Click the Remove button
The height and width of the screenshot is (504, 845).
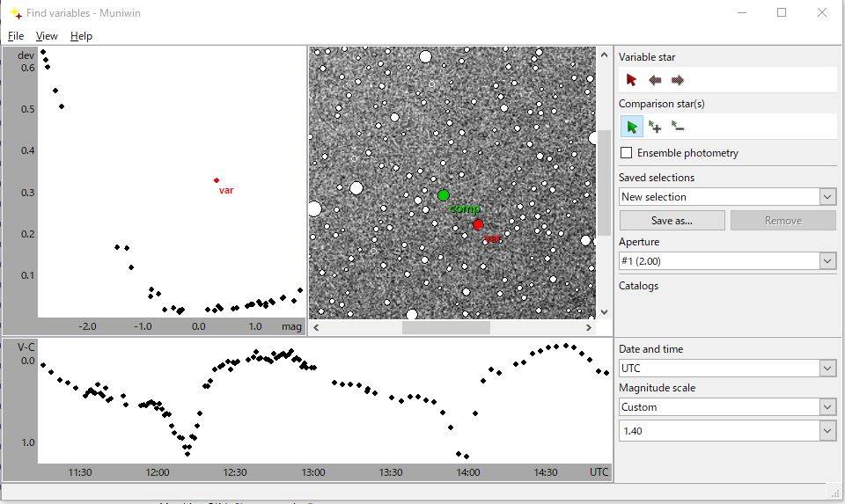[x=783, y=220]
